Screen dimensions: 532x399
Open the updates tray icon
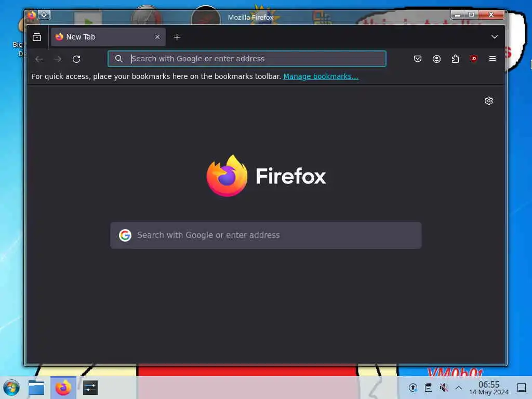point(413,388)
